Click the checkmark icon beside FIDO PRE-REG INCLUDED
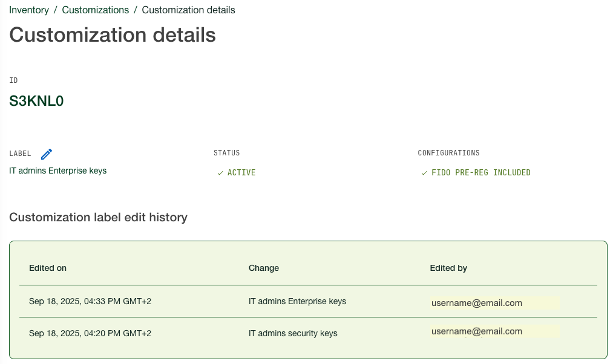Screen dimensions: 613x364 point(424,173)
